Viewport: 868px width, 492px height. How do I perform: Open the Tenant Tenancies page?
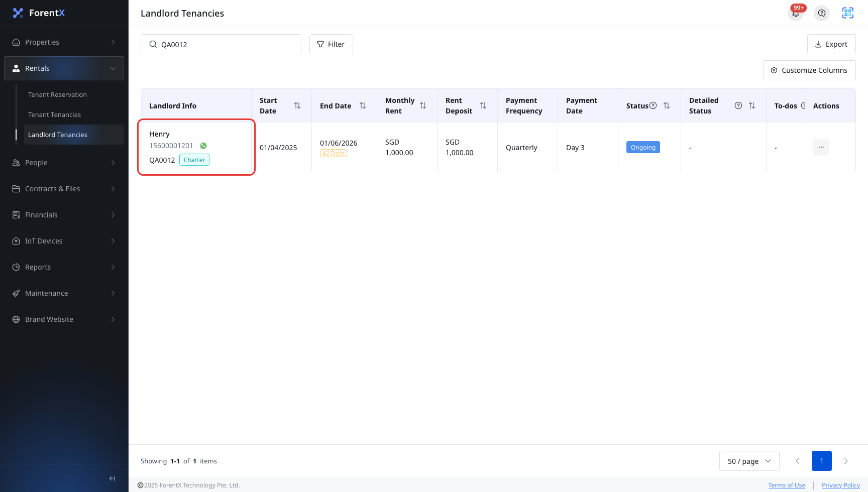pos(54,114)
